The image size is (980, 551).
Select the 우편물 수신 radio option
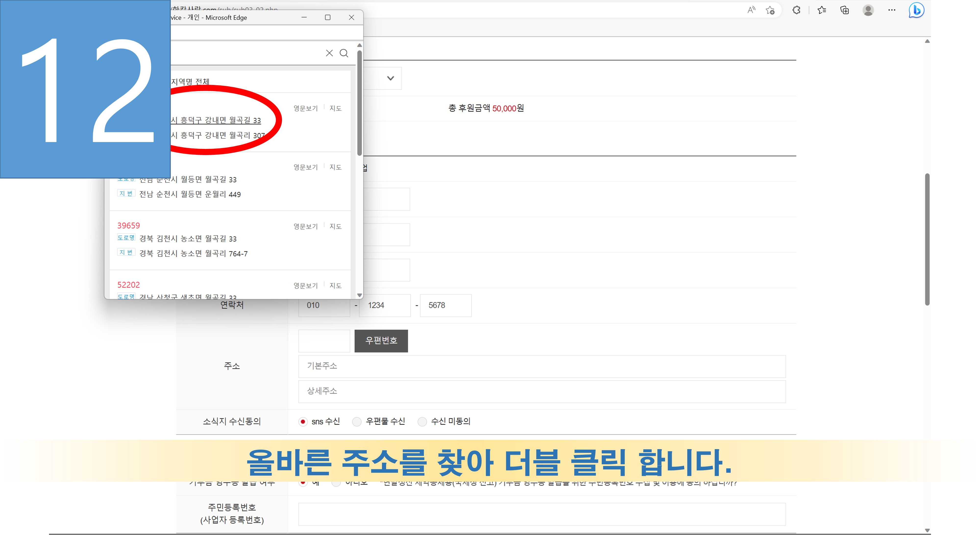pos(356,421)
